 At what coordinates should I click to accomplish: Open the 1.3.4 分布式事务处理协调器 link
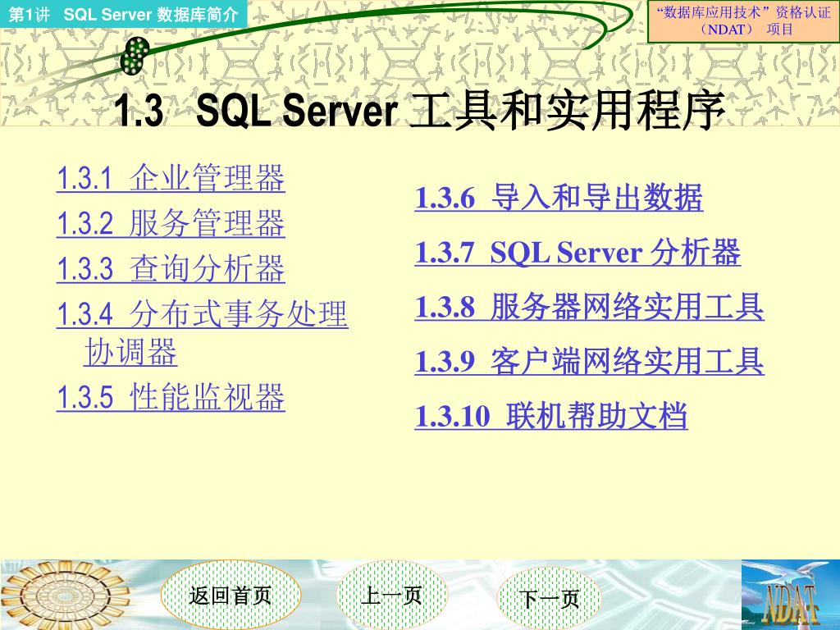[203, 333]
